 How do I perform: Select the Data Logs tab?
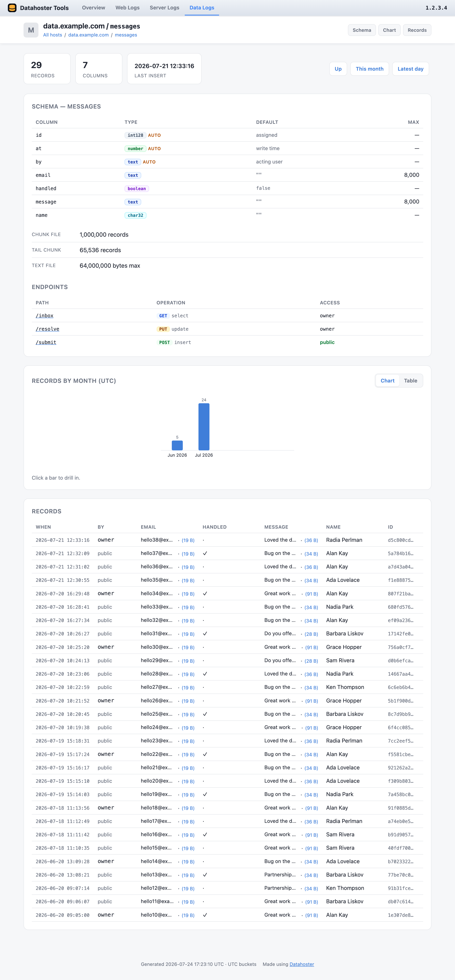pos(202,8)
